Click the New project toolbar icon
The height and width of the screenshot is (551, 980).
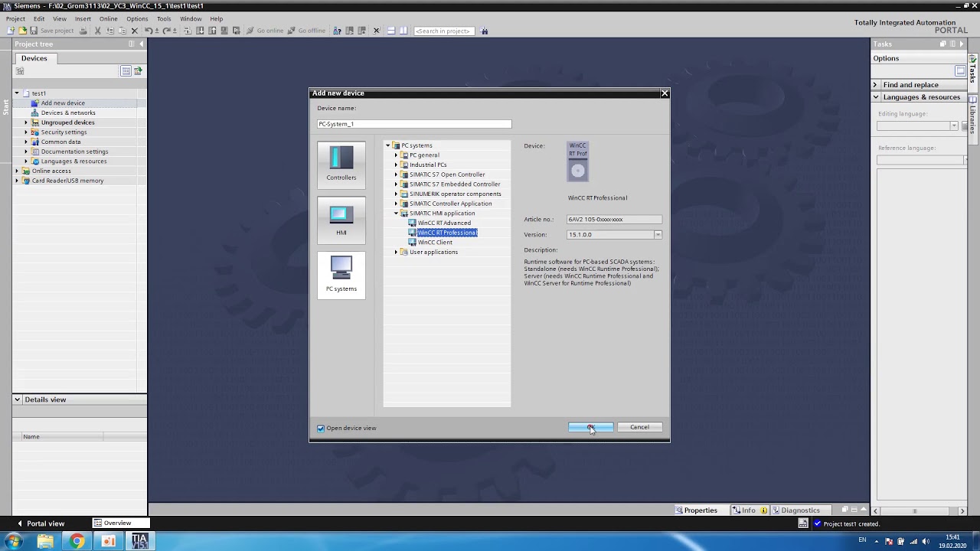point(11,31)
